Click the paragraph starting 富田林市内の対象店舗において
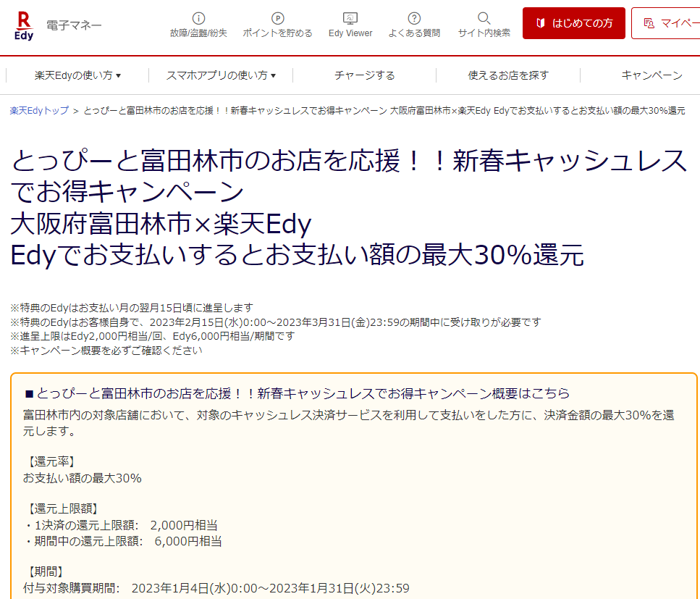 (x=349, y=423)
